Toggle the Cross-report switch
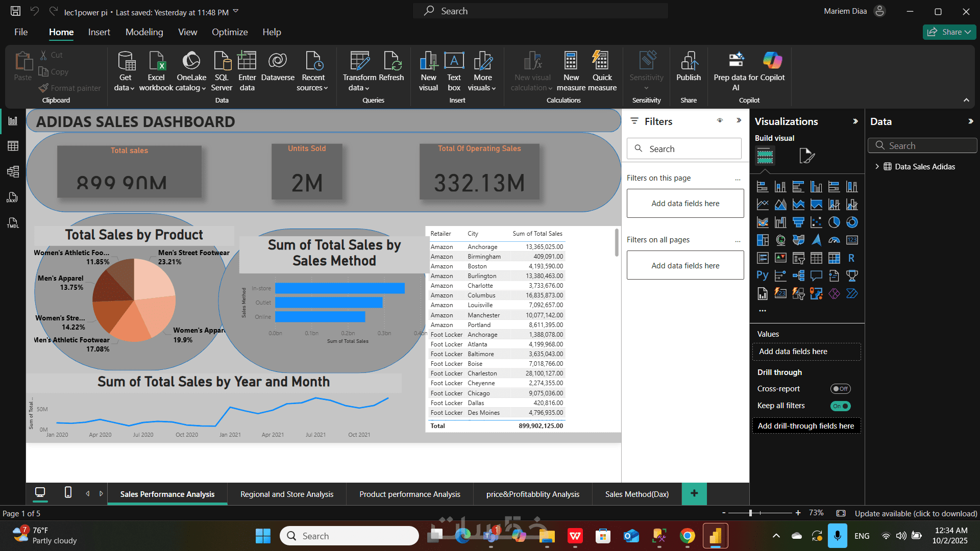The height and width of the screenshot is (551, 980). (x=840, y=389)
